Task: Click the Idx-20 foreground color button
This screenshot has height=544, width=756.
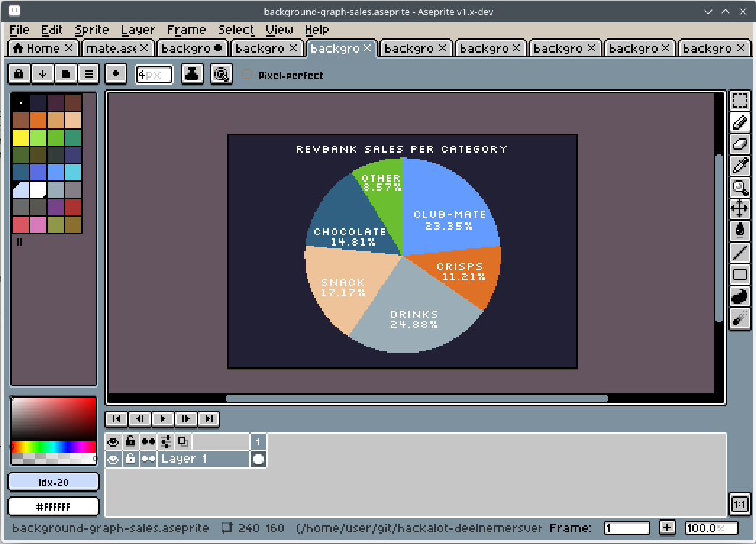Action: (x=54, y=482)
